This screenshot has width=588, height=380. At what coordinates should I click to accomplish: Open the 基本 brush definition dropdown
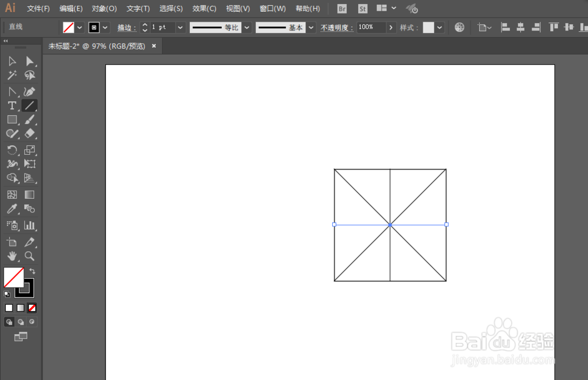click(x=310, y=27)
